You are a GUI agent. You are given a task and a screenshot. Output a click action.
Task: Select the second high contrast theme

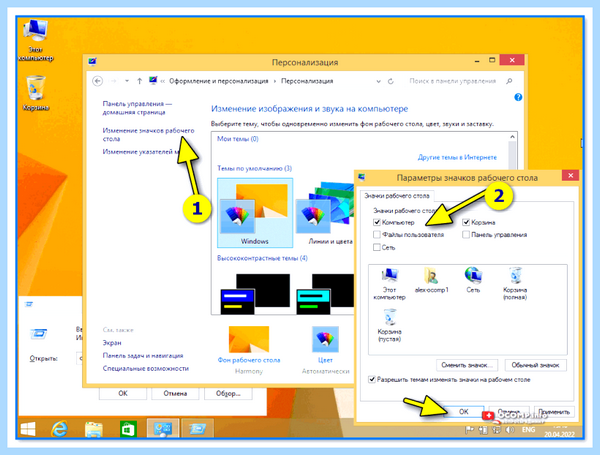pos(325,294)
